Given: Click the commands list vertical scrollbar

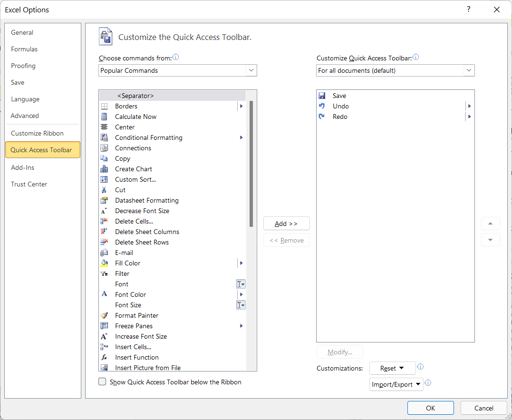Looking at the screenshot, I should pyautogui.click(x=251, y=164).
